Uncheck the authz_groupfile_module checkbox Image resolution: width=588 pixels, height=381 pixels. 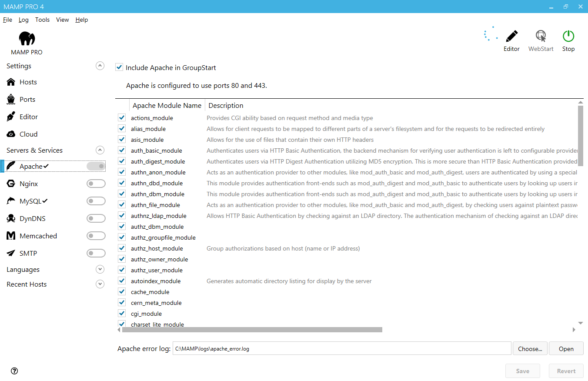pyautogui.click(x=122, y=237)
